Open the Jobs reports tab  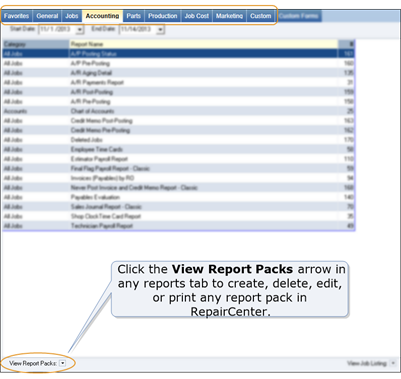[x=72, y=16]
